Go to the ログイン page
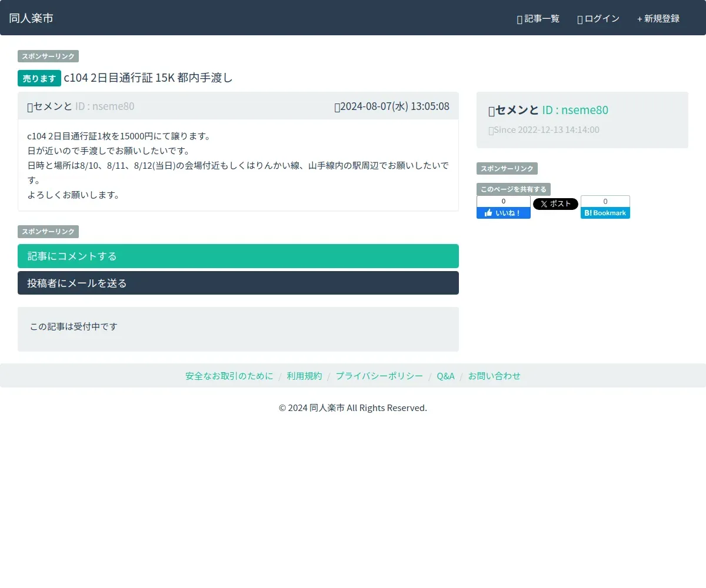The image size is (706, 588). point(598,19)
